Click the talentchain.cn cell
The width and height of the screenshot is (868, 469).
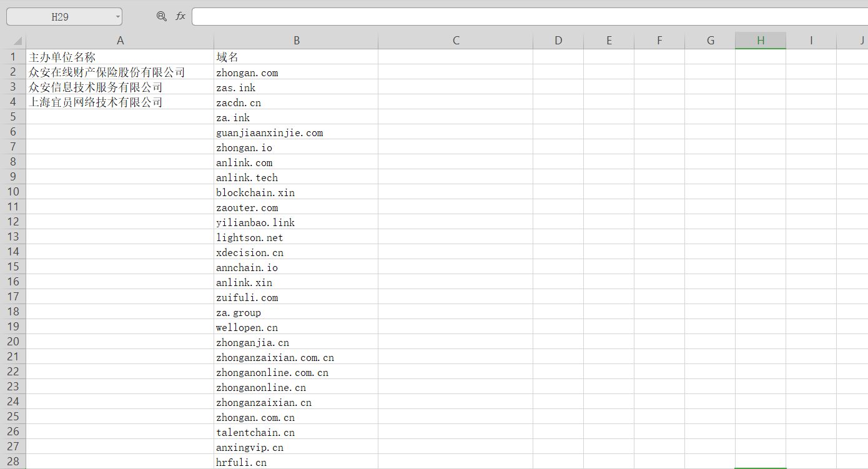(x=296, y=432)
